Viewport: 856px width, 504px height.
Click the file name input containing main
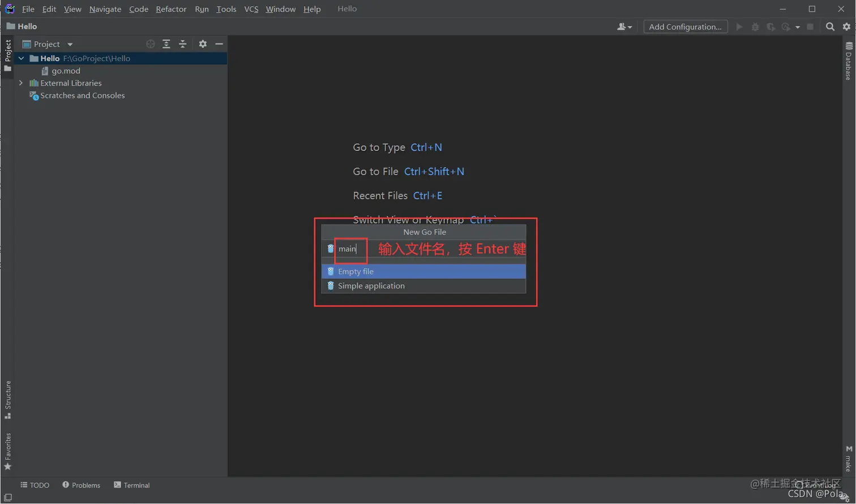click(425, 249)
